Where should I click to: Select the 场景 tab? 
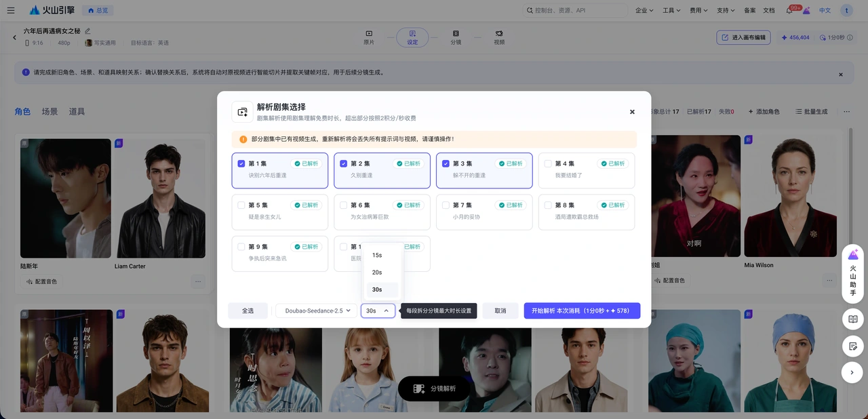pyautogui.click(x=50, y=111)
